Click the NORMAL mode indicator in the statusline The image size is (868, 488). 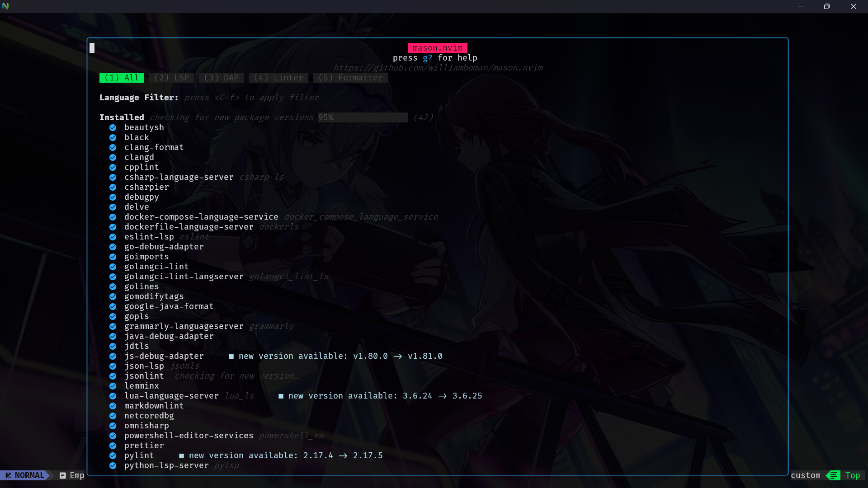point(27,475)
